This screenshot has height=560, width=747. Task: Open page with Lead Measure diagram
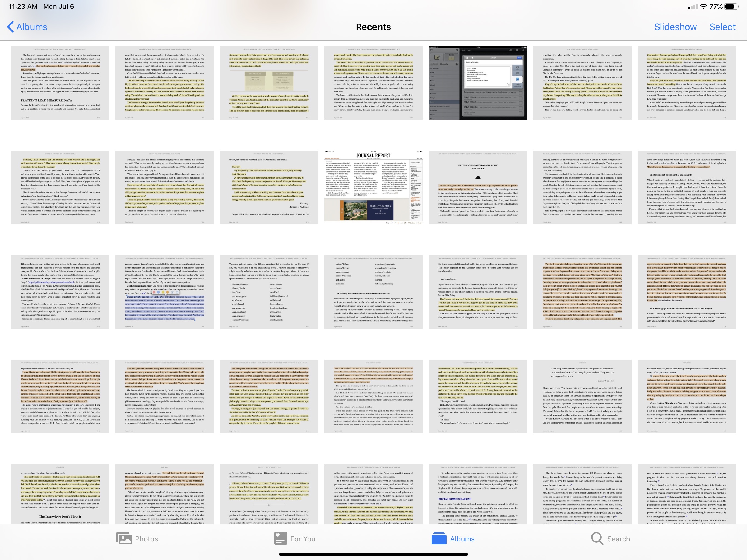tap(269, 83)
